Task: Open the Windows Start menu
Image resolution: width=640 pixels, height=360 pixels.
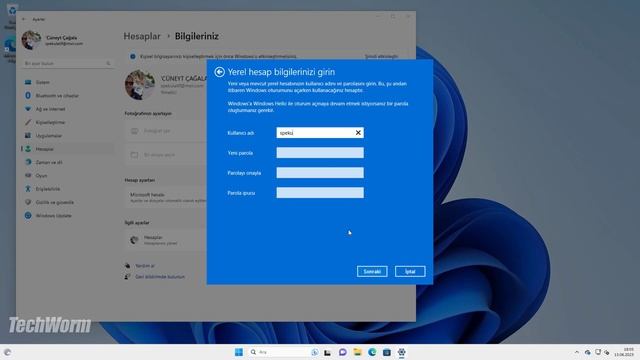Action: 239,352
